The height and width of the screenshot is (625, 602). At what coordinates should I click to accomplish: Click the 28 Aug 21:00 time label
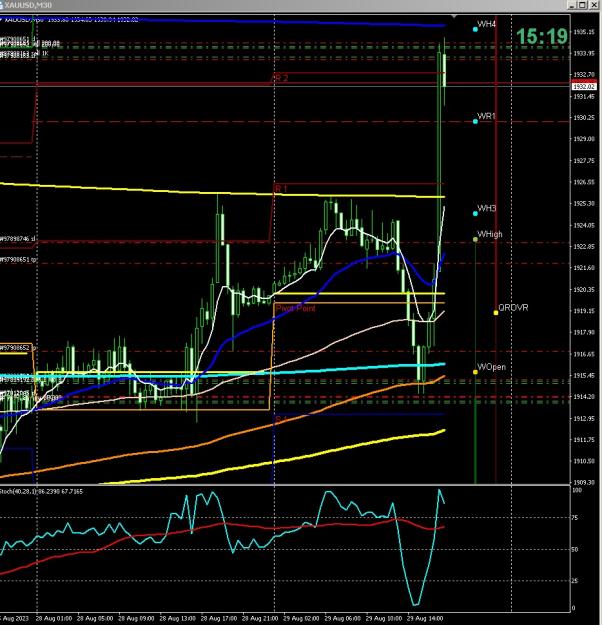pos(260,618)
